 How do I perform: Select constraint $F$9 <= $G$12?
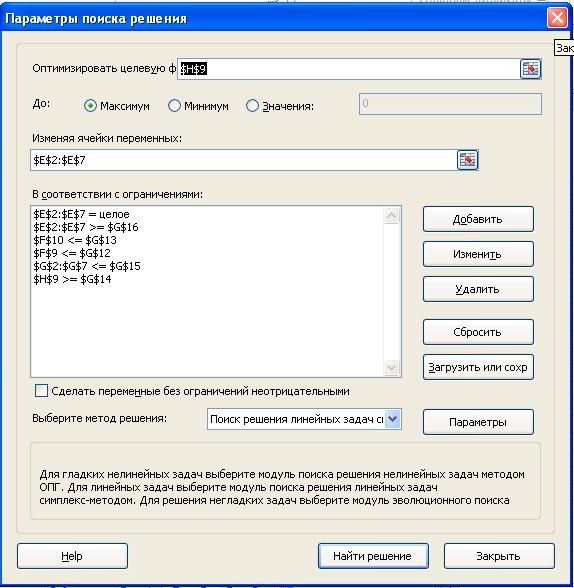(x=72, y=253)
